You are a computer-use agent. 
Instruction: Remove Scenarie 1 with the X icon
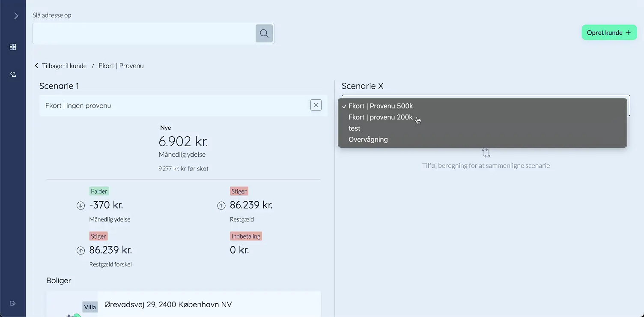[316, 105]
